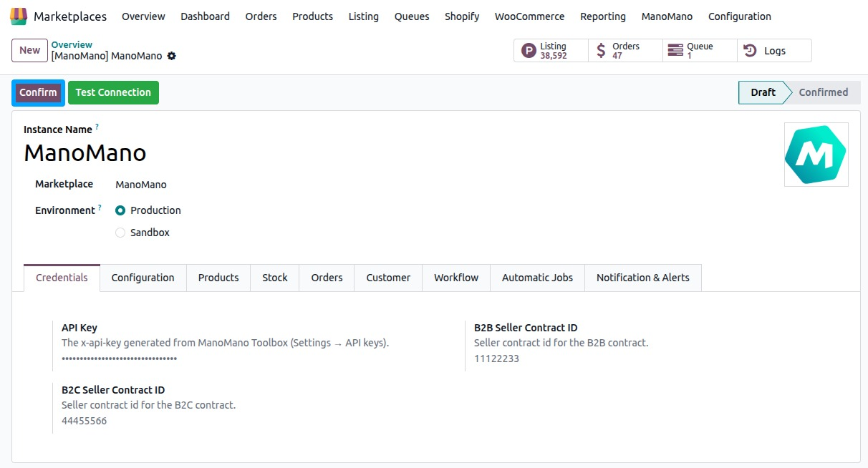Switch to the Stock tab
This screenshot has height=468, width=868.
point(275,278)
